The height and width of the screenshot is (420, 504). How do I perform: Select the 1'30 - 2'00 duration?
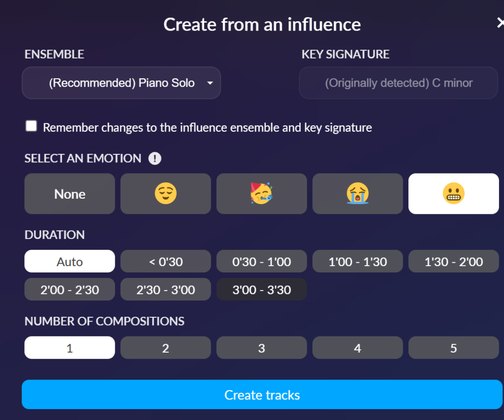[453, 261]
